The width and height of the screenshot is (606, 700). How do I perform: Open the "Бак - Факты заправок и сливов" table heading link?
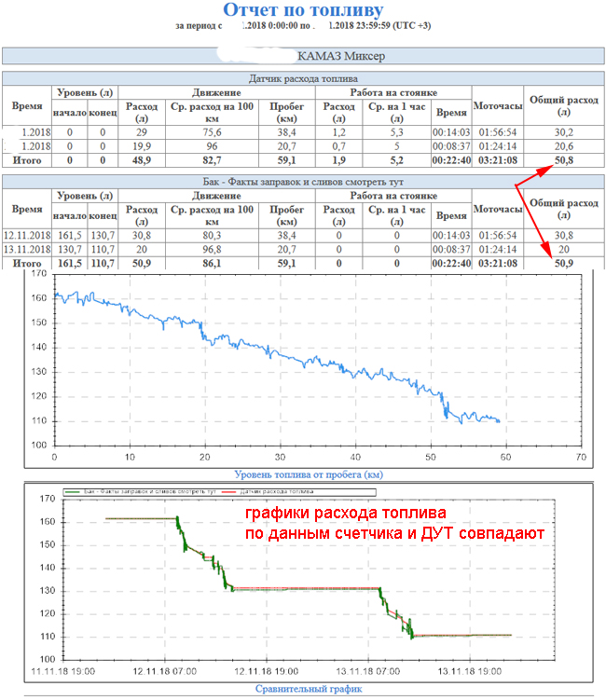pos(302,178)
